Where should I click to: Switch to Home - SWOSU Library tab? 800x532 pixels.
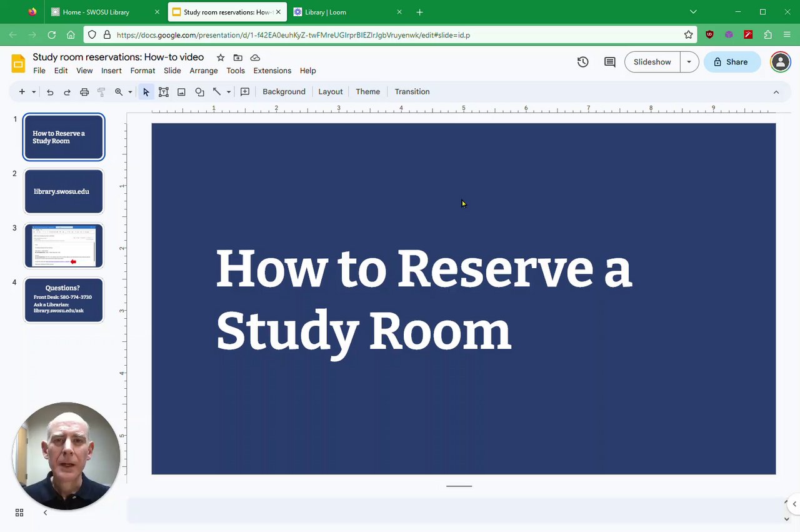pyautogui.click(x=96, y=12)
